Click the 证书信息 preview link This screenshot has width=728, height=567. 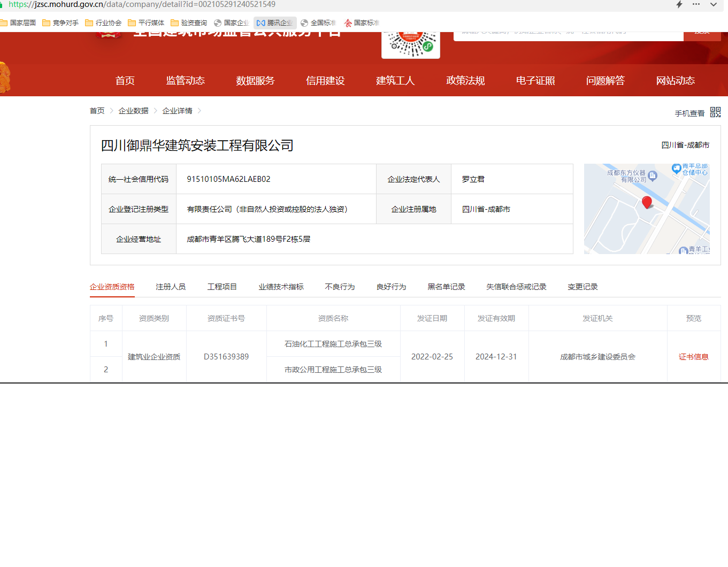coord(693,357)
